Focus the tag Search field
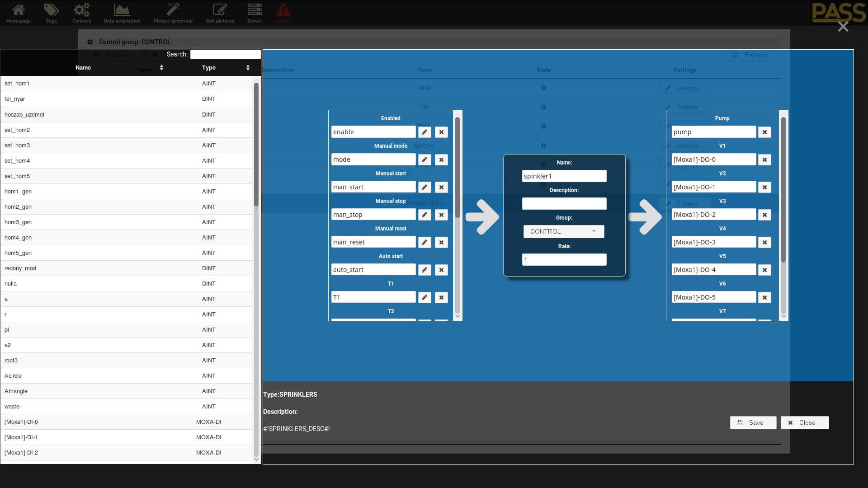 coord(225,54)
